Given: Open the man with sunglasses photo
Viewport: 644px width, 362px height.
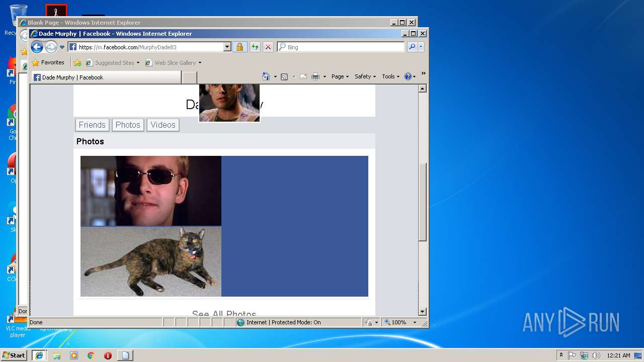Looking at the screenshot, I should coord(151,191).
